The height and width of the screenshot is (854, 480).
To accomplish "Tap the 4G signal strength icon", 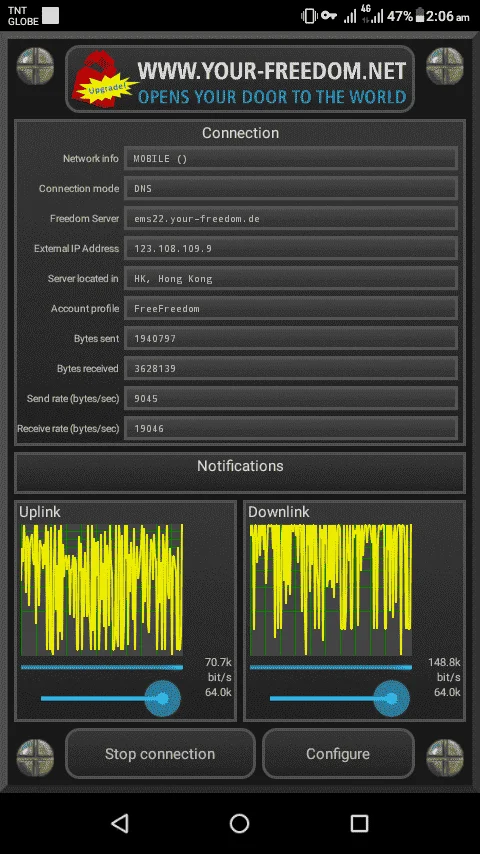I will pos(372,15).
